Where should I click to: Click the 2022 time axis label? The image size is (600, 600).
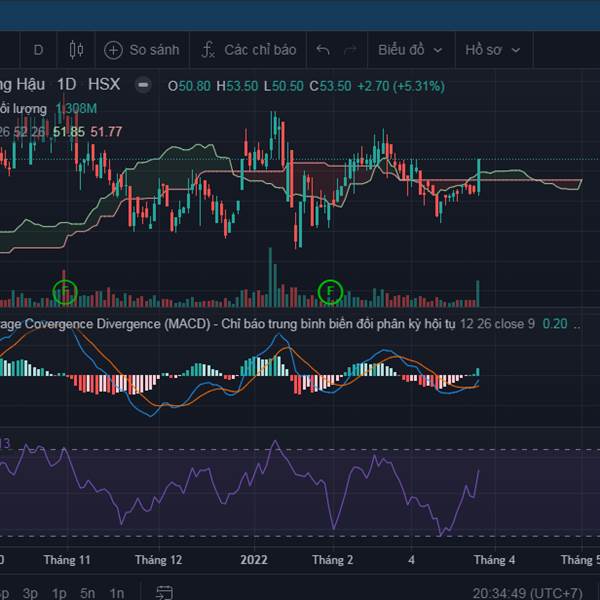[x=254, y=560]
